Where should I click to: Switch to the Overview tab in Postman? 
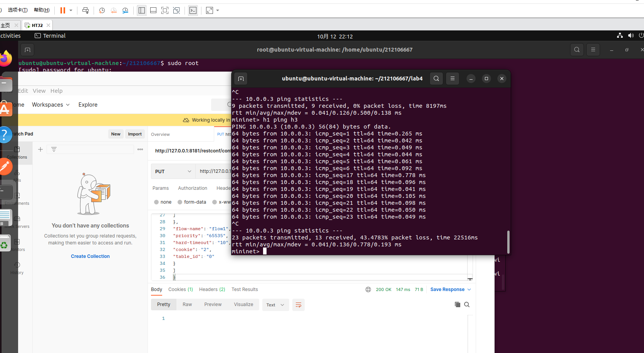(x=160, y=134)
